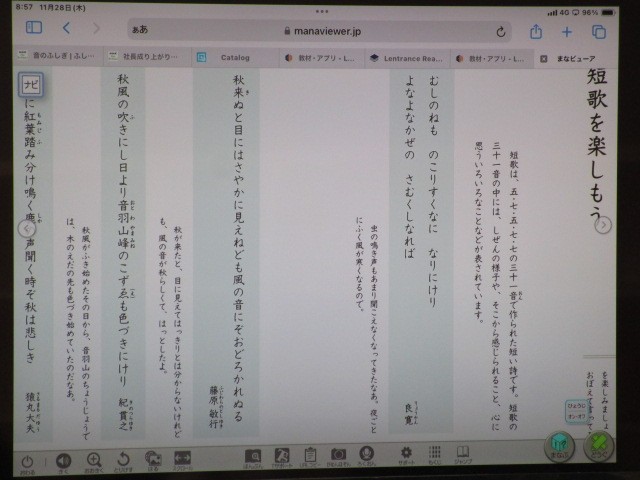Open the Safari sidebar panel icon

click(34, 27)
